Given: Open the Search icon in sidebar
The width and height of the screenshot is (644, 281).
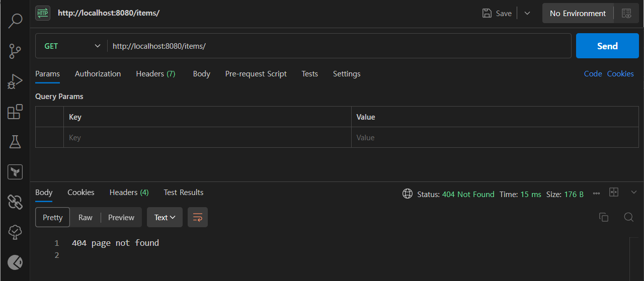Looking at the screenshot, I should coord(15,21).
